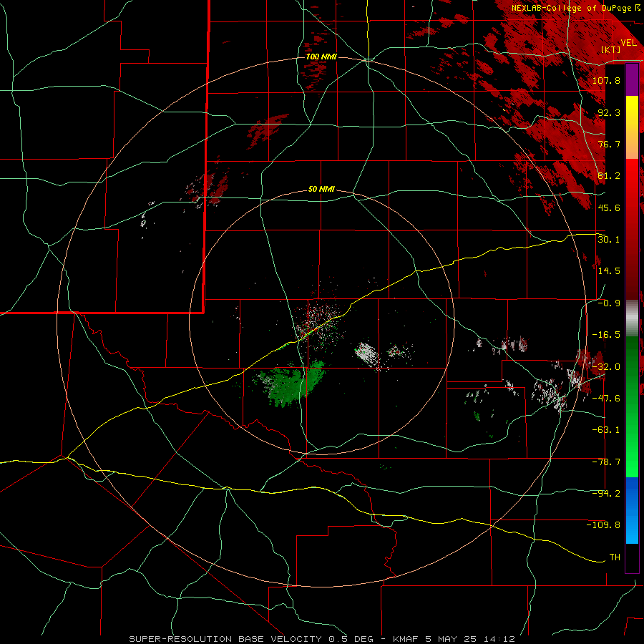The image size is (644, 644).
Task: Select the -0.9 velocity scale label
Action: (609, 303)
